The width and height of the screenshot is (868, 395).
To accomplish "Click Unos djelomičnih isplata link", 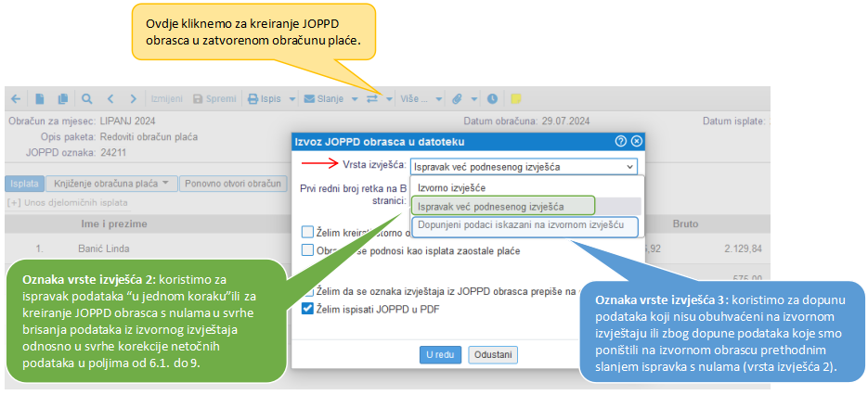I will pyautogui.click(x=68, y=202).
